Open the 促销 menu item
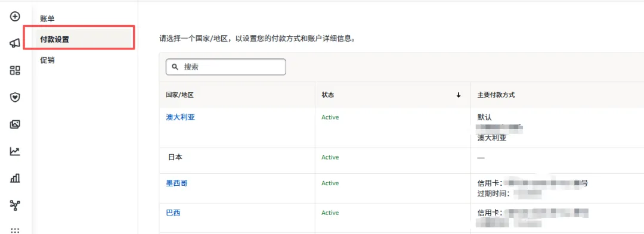This screenshot has height=234, width=644. click(47, 60)
